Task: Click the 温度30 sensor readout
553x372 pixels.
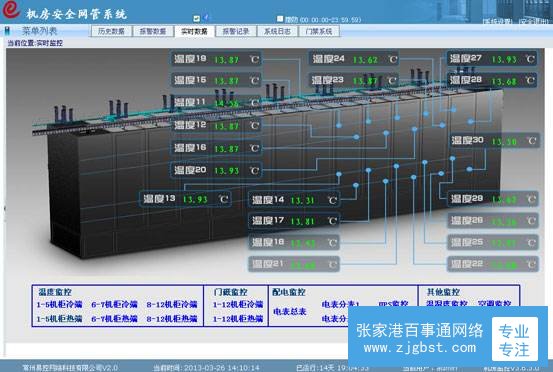Action: [x=494, y=141]
